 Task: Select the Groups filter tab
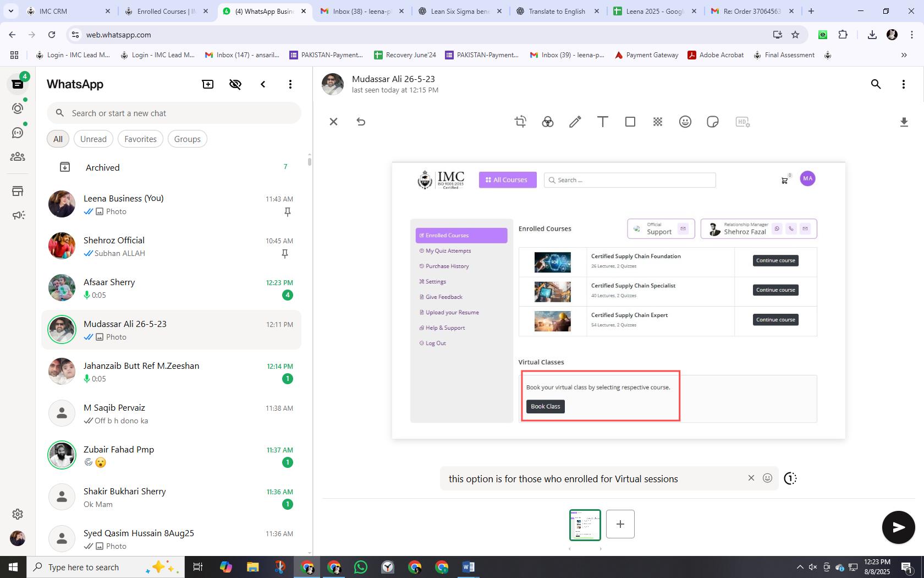click(x=188, y=139)
